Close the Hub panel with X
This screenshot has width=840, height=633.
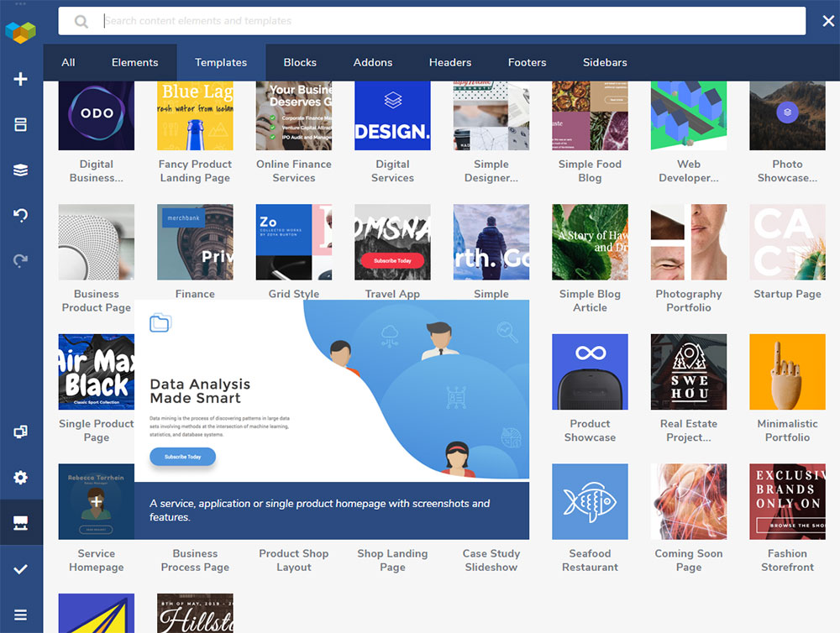click(x=828, y=21)
